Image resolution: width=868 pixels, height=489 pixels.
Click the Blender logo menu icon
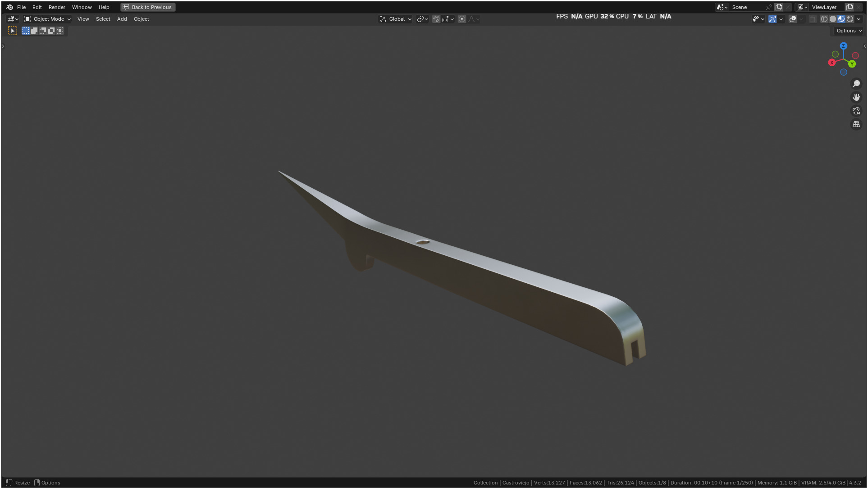point(9,7)
